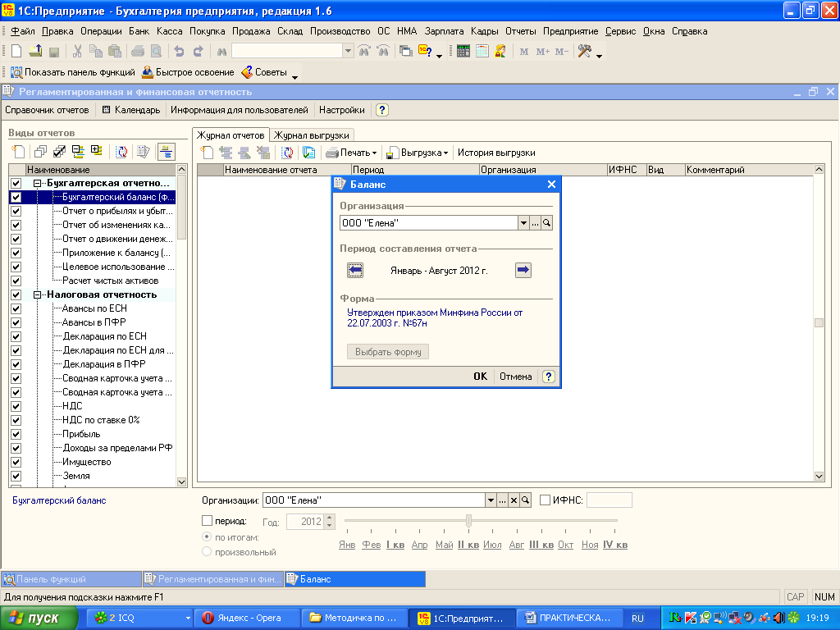Open 2 ICQ taskbar item
Image resolution: width=840 pixels, height=630 pixels.
[x=139, y=619]
